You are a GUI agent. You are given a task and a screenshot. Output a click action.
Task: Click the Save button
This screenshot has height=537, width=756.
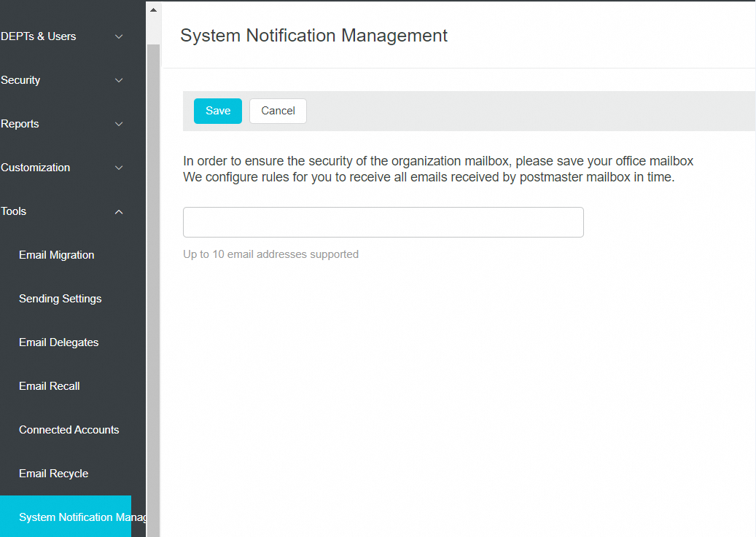coord(217,111)
